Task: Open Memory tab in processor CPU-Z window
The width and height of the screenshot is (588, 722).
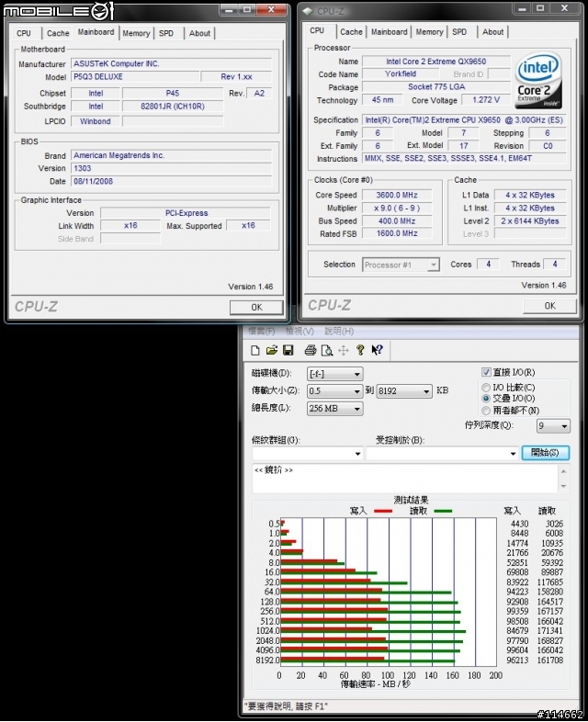Action: 429,32
